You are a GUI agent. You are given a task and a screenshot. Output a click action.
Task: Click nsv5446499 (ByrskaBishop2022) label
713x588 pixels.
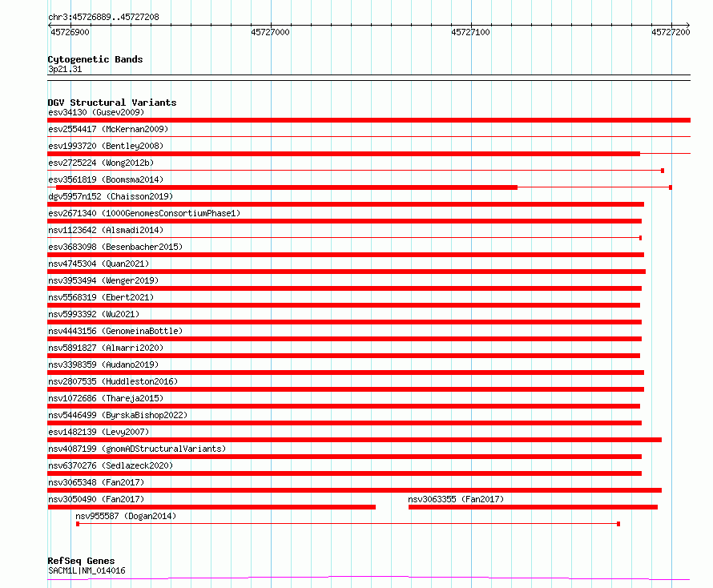click(118, 415)
